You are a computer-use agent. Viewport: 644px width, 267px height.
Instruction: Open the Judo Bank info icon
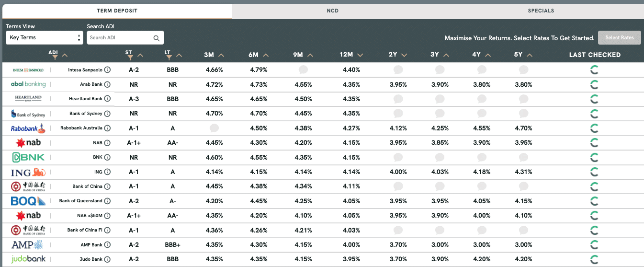tap(107, 259)
